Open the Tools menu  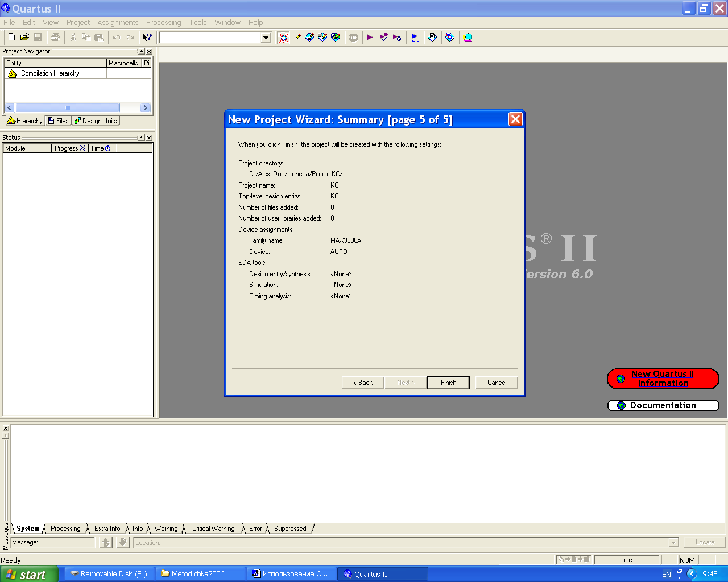[198, 23]
